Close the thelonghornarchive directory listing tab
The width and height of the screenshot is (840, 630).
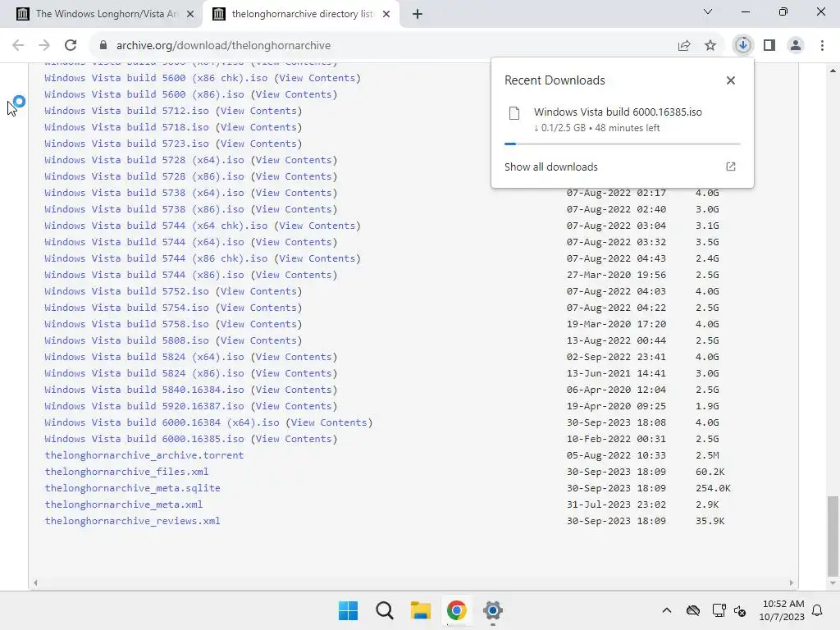(386, 14)
